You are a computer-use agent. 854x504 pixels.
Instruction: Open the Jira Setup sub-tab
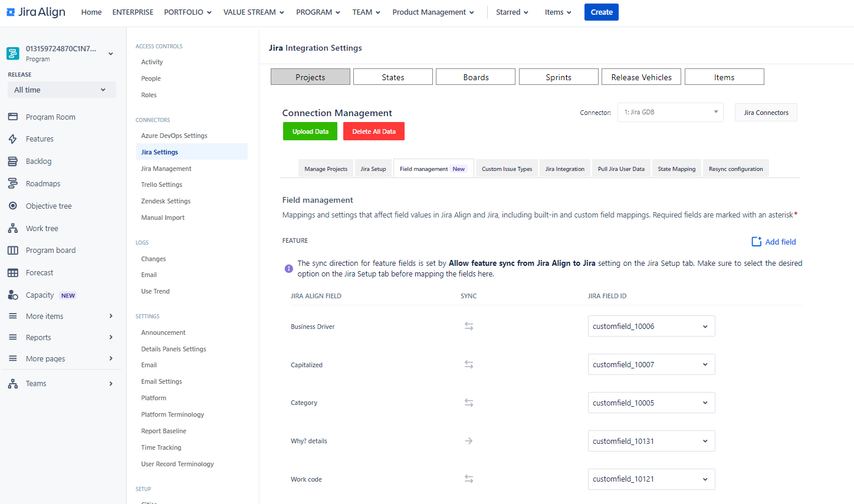pyautogui.click(x=373, y=169)
